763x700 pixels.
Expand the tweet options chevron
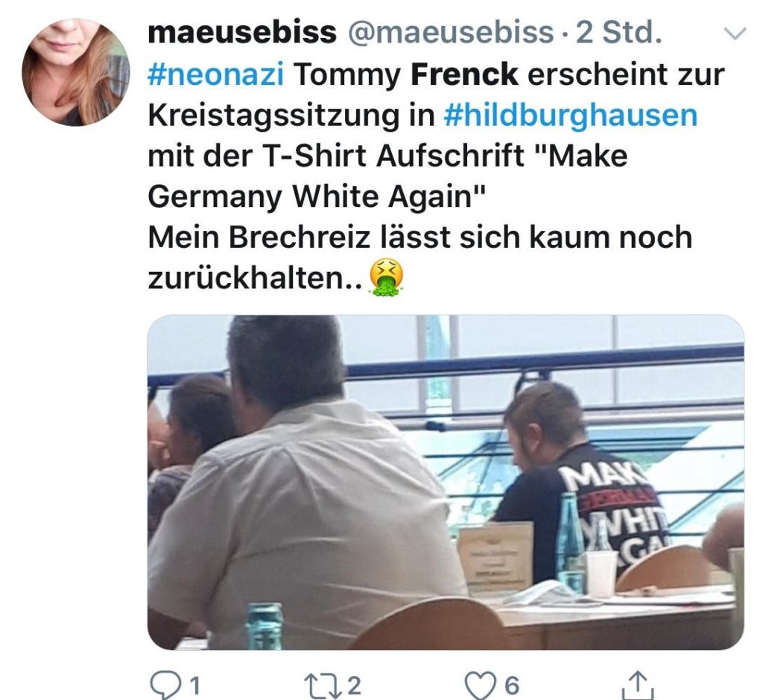click(735, 33)
